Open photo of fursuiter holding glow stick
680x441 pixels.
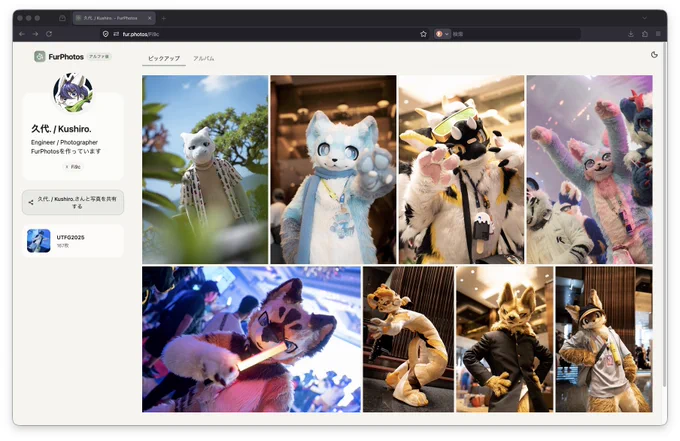251,339
